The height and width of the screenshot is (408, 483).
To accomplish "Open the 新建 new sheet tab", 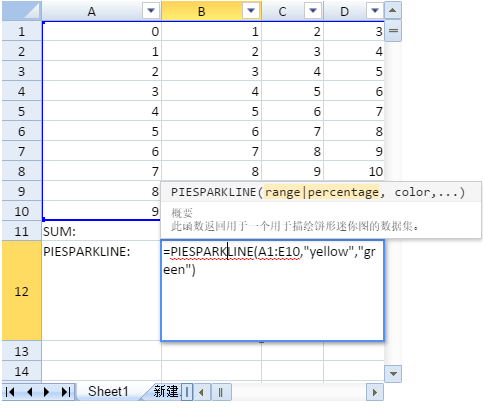I will [166, 392].
